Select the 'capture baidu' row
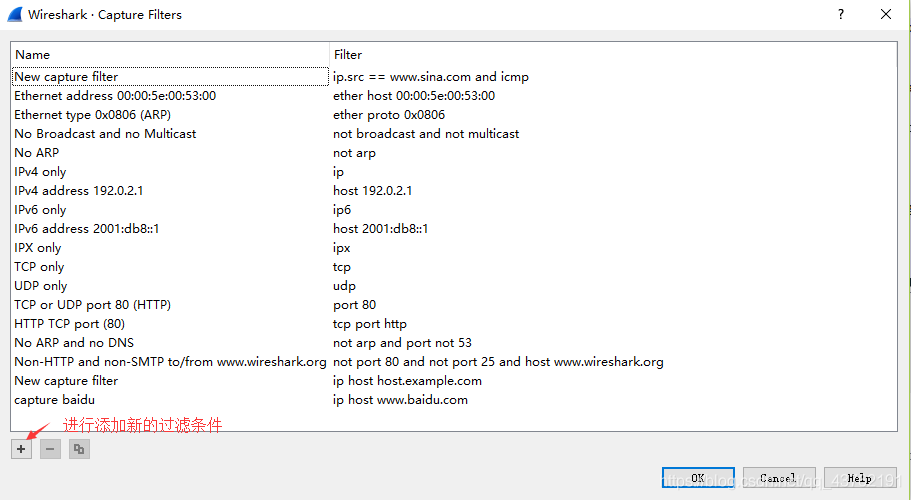911x500 pixels. coord(54,400)
